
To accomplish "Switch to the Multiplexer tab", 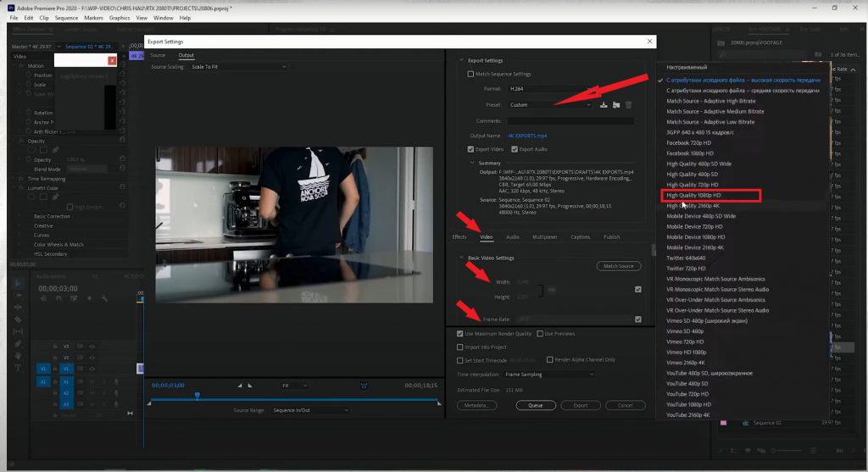I will 545,236.
